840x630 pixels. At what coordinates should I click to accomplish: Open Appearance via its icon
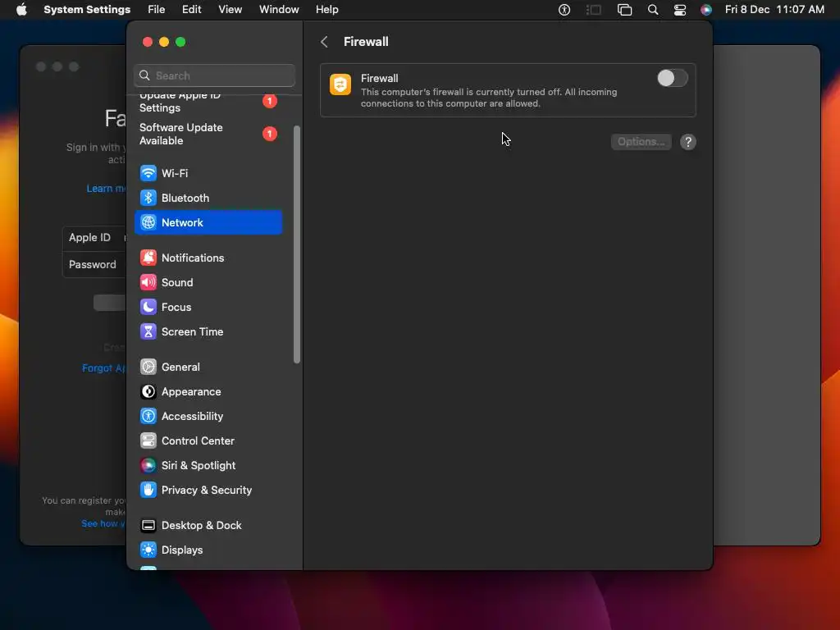pyautogui.click(x=148, y=391)
